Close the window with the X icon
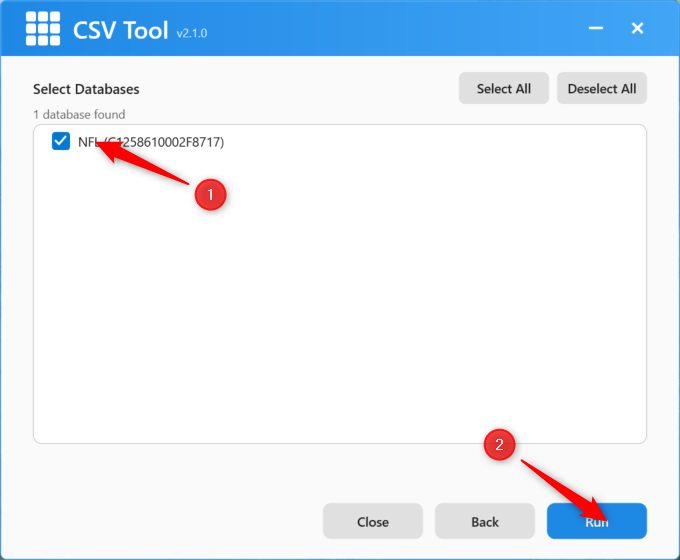 (x=637, y=29)
